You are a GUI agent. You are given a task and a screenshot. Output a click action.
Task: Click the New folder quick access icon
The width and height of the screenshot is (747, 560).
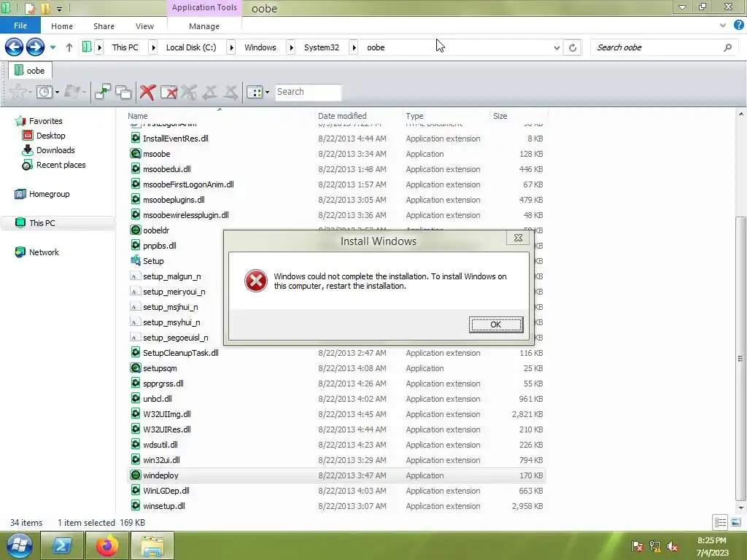tap(46, 8)
